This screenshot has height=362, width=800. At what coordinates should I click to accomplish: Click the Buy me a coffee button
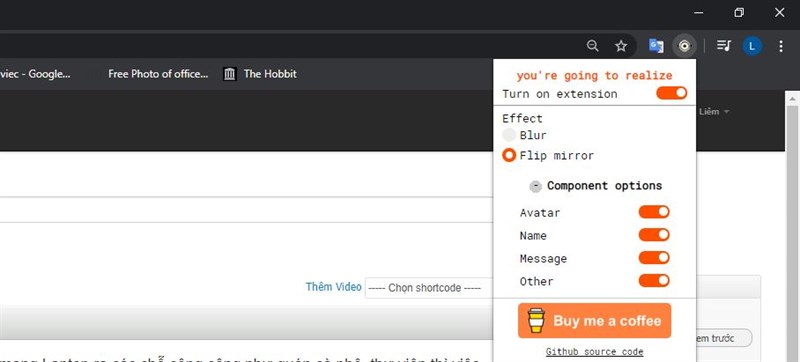(594, 321)
